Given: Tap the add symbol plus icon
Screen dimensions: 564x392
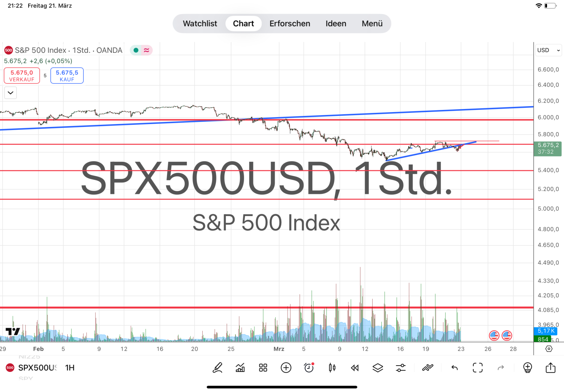Looking at the screenshot, I should coord(286,368).
